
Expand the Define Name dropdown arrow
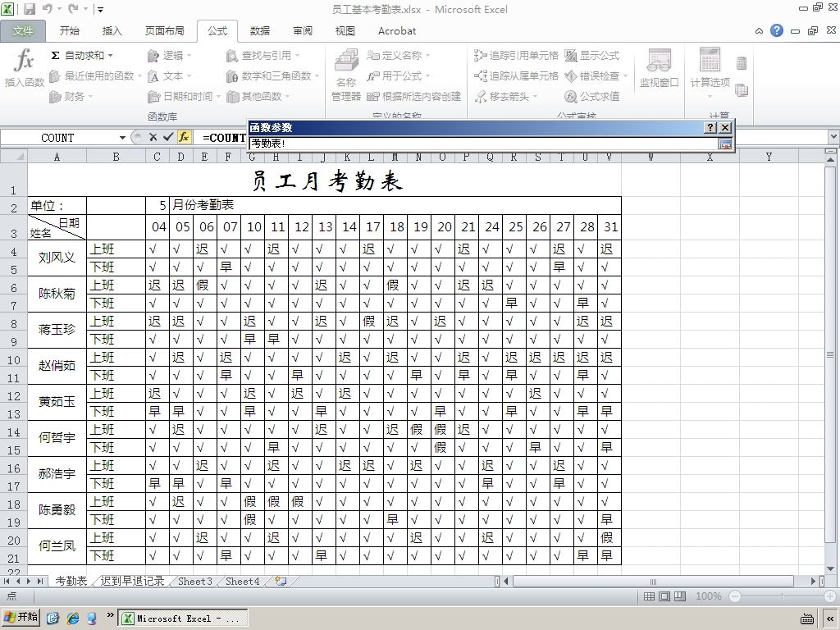(427, 56)
